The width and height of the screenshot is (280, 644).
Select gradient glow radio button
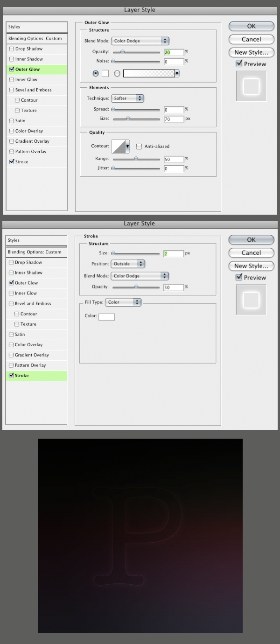(x=117, y=73)
